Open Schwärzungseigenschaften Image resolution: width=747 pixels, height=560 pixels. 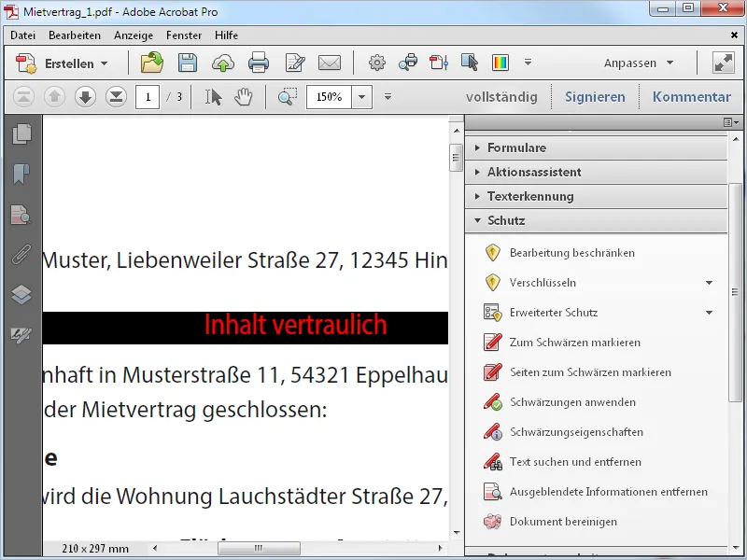point(564,432)
